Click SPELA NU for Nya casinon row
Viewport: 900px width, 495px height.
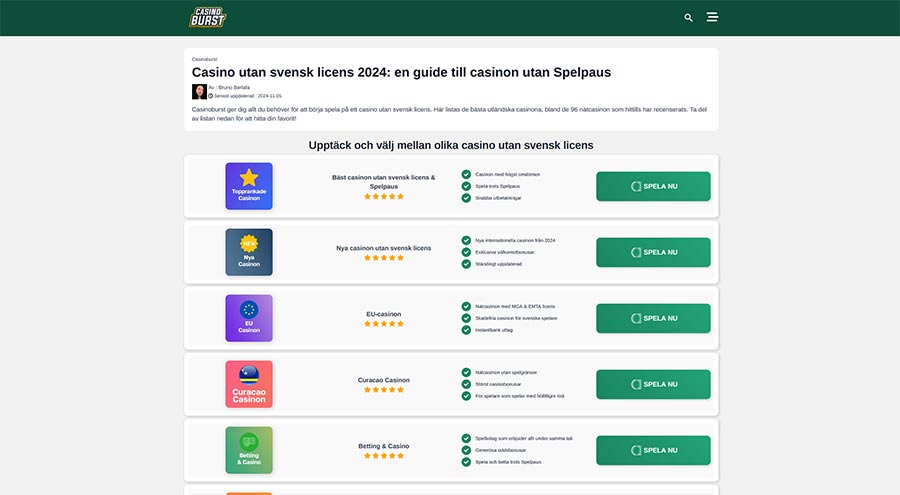(653, 252)
